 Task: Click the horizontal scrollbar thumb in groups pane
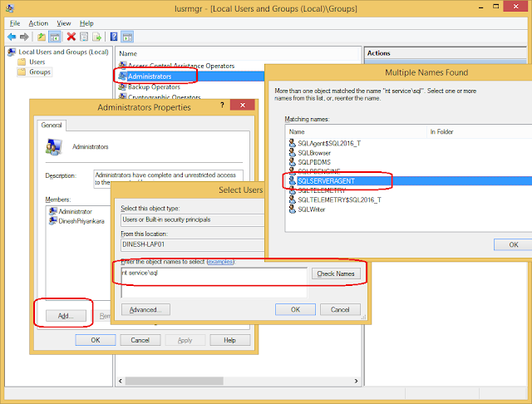click(174, 381)
